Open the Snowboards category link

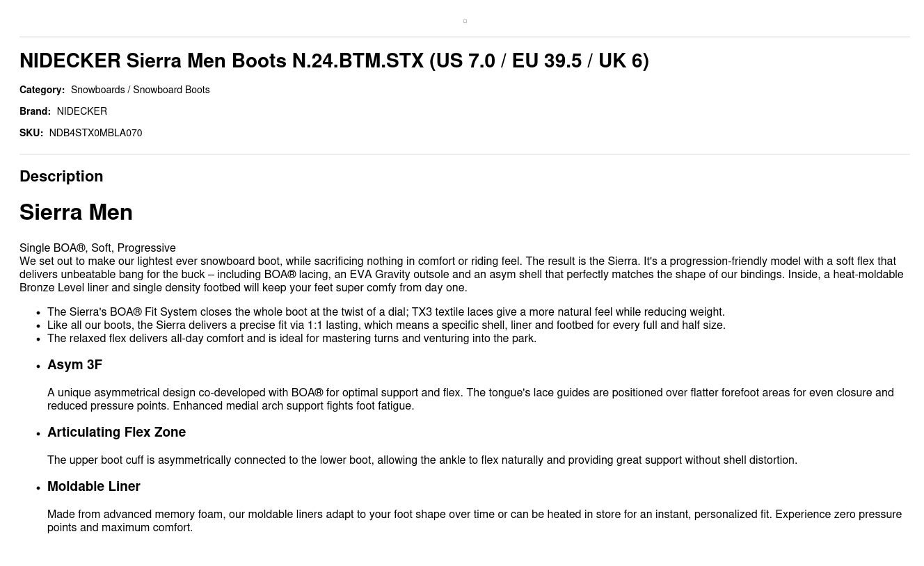pyautogui.click(x=97, y=90)
